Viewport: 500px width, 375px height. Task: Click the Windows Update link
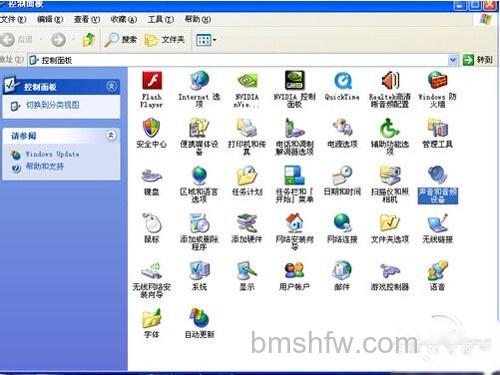(52, 154)
